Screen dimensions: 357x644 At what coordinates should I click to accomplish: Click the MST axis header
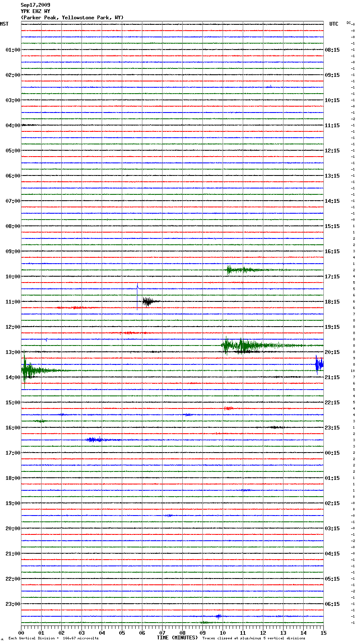[x=4, y=24]
